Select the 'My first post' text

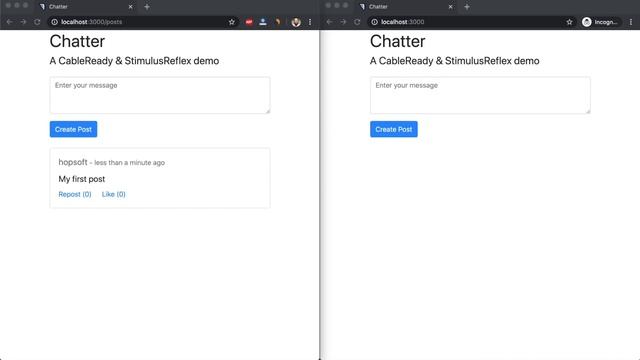point(82,179)
